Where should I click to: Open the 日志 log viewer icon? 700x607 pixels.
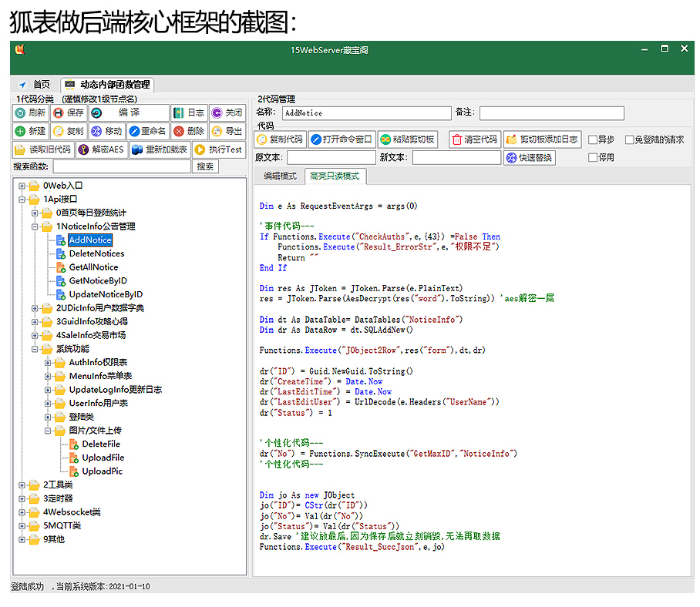190,112
